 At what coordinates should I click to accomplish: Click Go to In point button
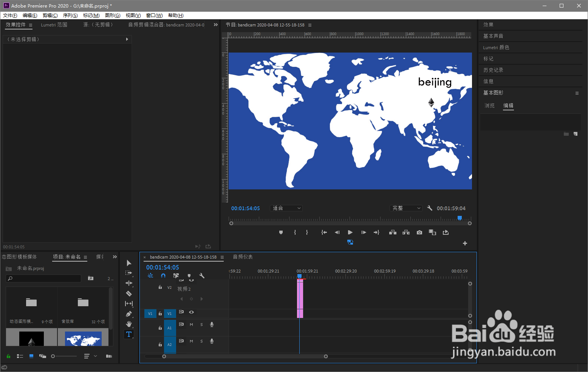(324, 232)
